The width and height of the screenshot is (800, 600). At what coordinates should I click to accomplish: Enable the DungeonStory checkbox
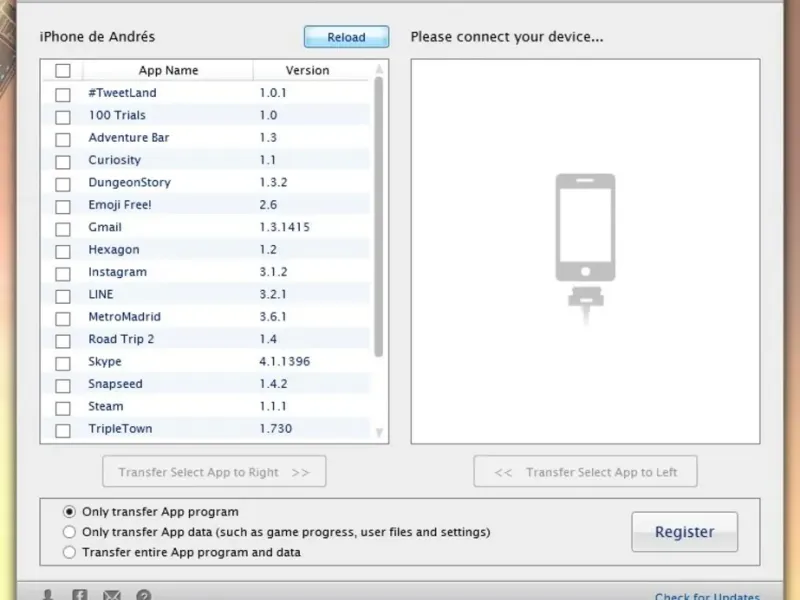tap(63, 184)
